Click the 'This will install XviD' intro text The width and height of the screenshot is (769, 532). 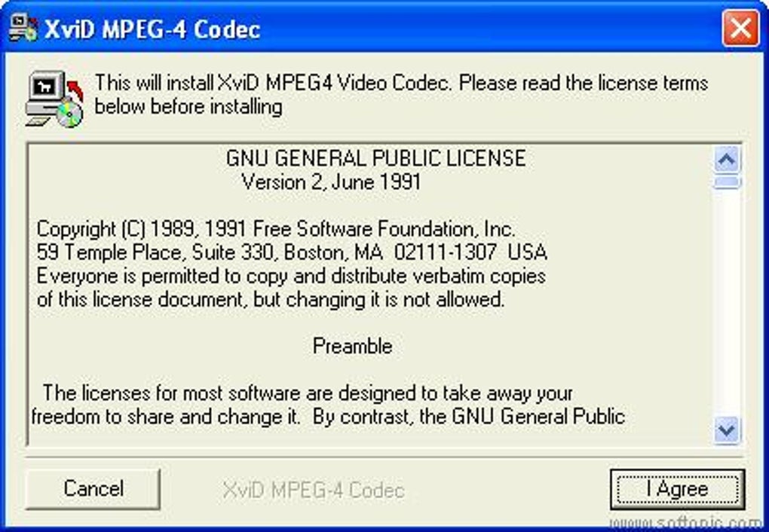[x=401, y=95]
